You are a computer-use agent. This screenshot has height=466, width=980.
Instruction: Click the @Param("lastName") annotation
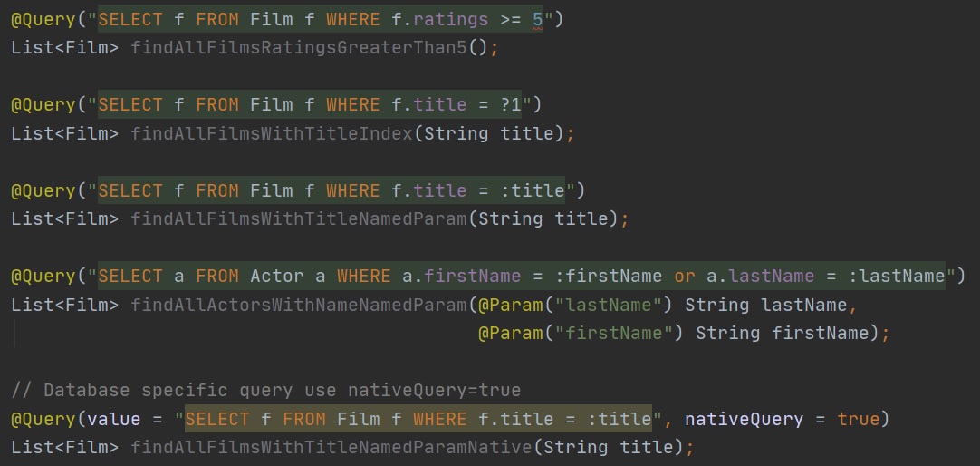click(x=575, y=305)
